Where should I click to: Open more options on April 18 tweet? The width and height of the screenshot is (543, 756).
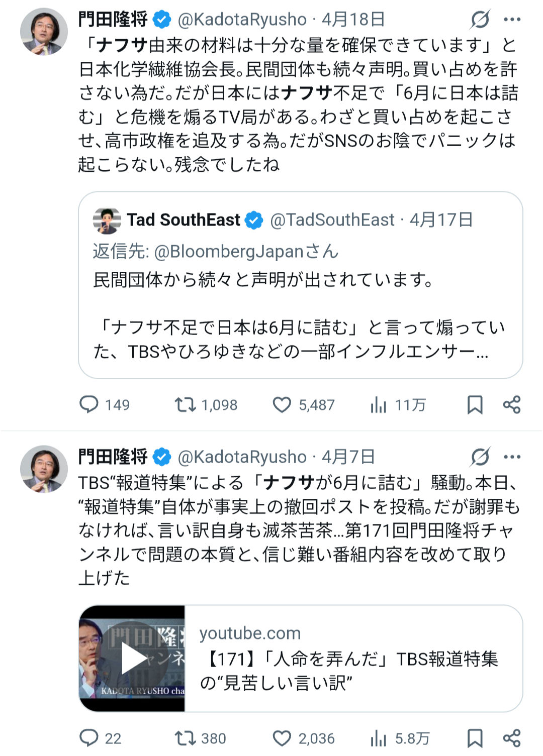pos(512,20)
